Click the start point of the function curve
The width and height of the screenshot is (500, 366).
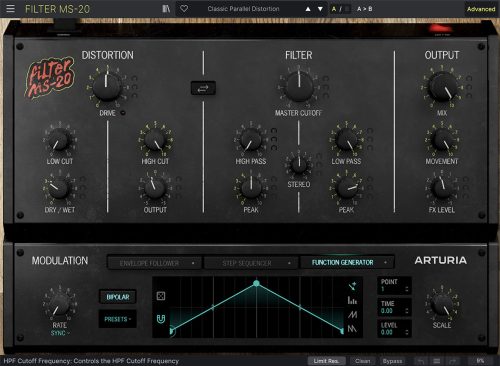[171, 331]
